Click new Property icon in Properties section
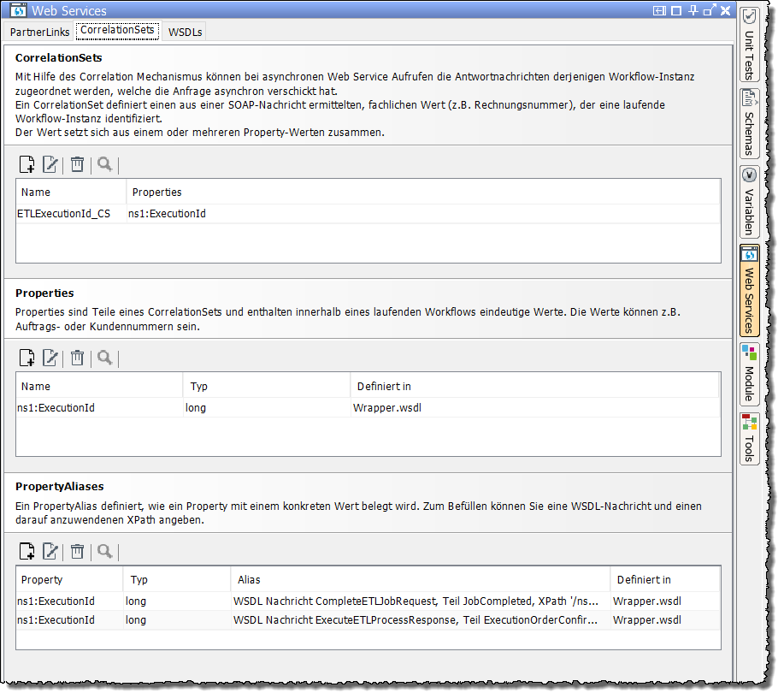The image size is (784, 699). click(27, 358)
